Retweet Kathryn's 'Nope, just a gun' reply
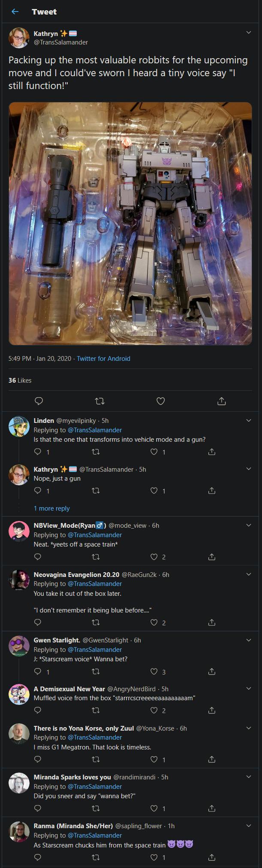Image resolution: width=262 pixels, height=868 pixels. pos(96,490)
